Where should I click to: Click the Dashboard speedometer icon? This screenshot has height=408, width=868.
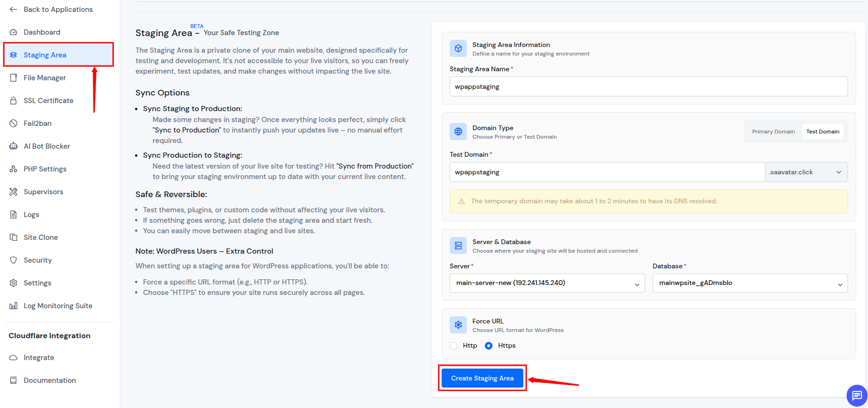click(13, 32)
